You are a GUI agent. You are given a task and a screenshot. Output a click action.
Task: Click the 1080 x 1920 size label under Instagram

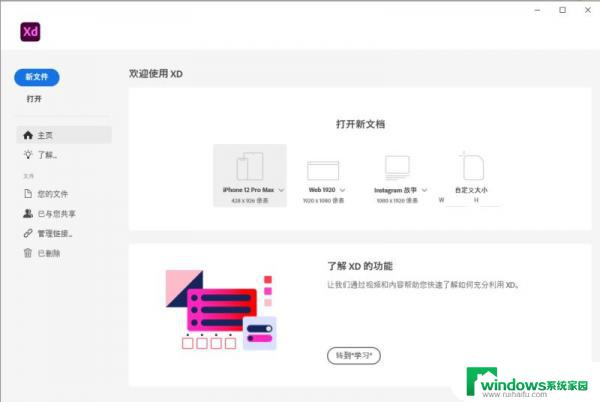[x=397, y=200]
